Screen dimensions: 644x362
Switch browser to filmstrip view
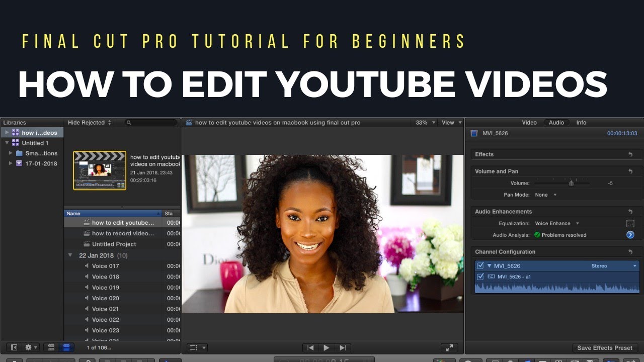point(51,347)
